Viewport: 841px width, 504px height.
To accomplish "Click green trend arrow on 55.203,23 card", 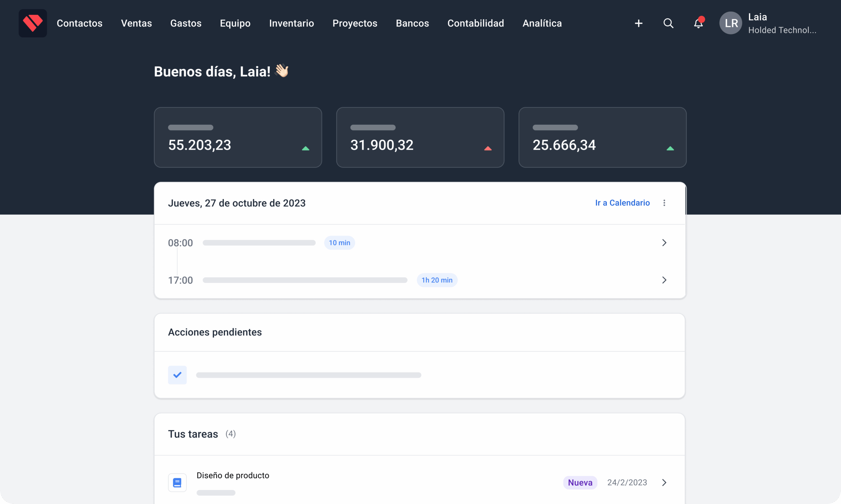I will click(x=306, y=148).
